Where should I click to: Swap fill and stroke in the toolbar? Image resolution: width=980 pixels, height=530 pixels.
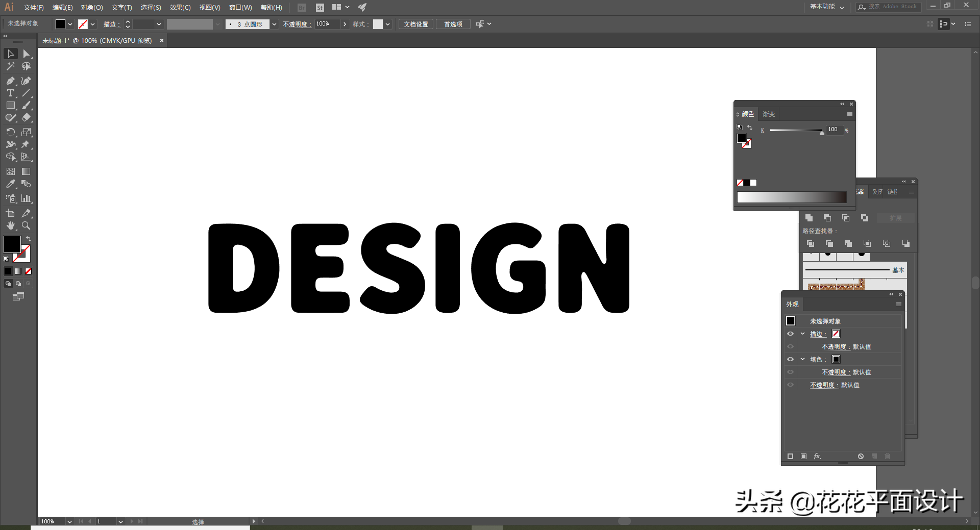pos(29,239)
